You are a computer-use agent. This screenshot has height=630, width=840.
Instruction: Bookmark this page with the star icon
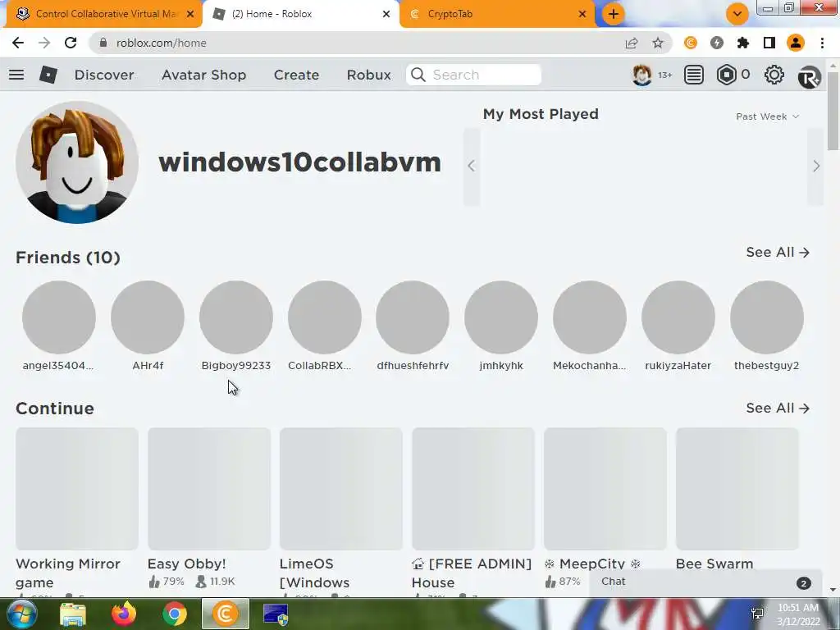pyautogui.click(x=658, y=43)
